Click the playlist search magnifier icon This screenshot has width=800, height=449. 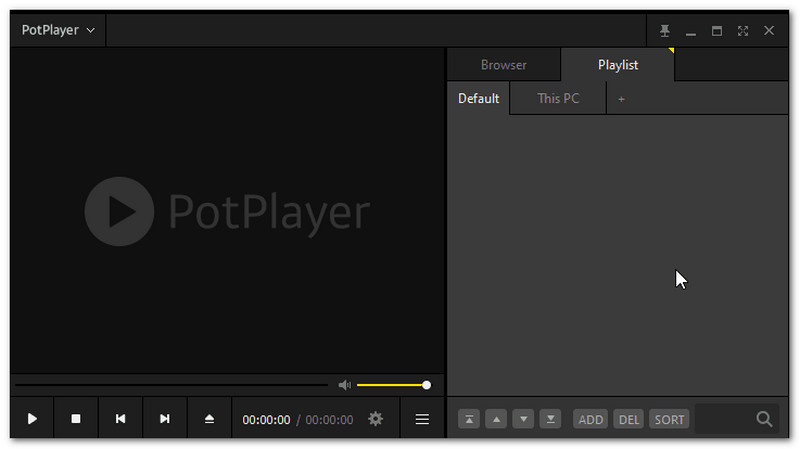pos(764,419)
